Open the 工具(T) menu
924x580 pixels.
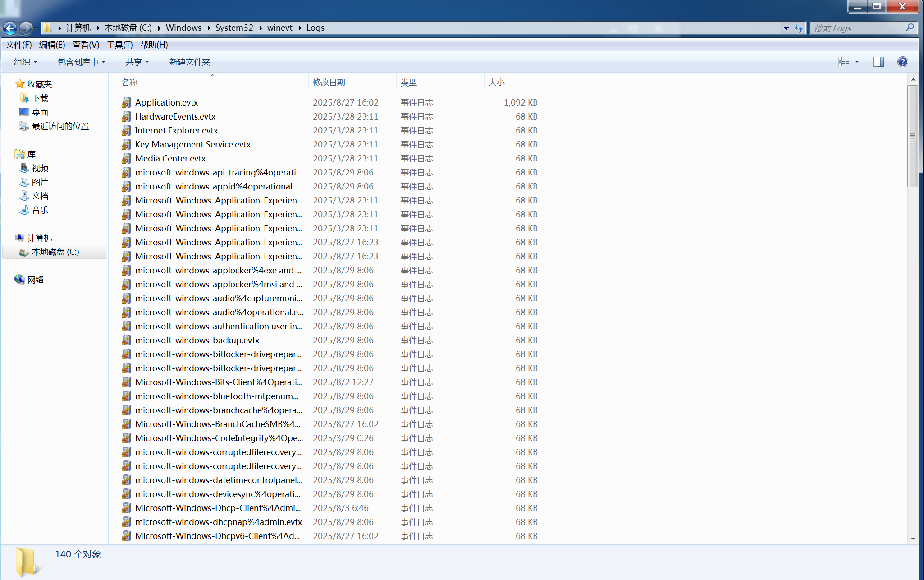click(x=119, y=45)
